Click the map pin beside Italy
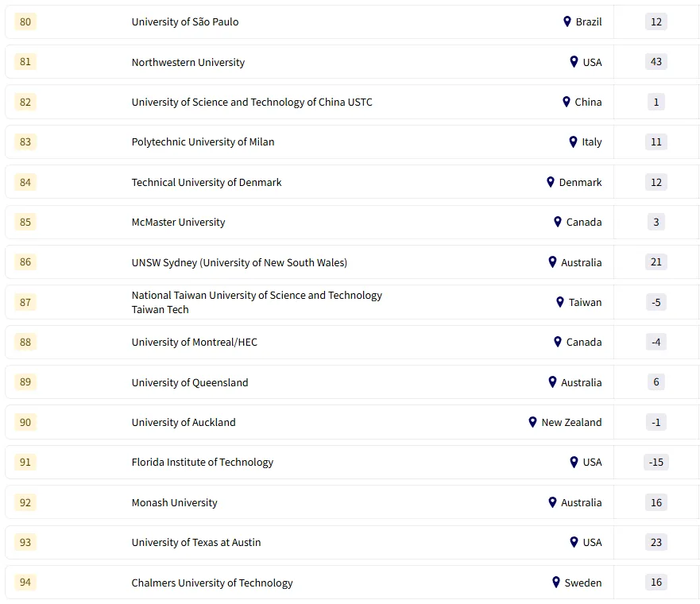700x604 pixels. (573, 141)
